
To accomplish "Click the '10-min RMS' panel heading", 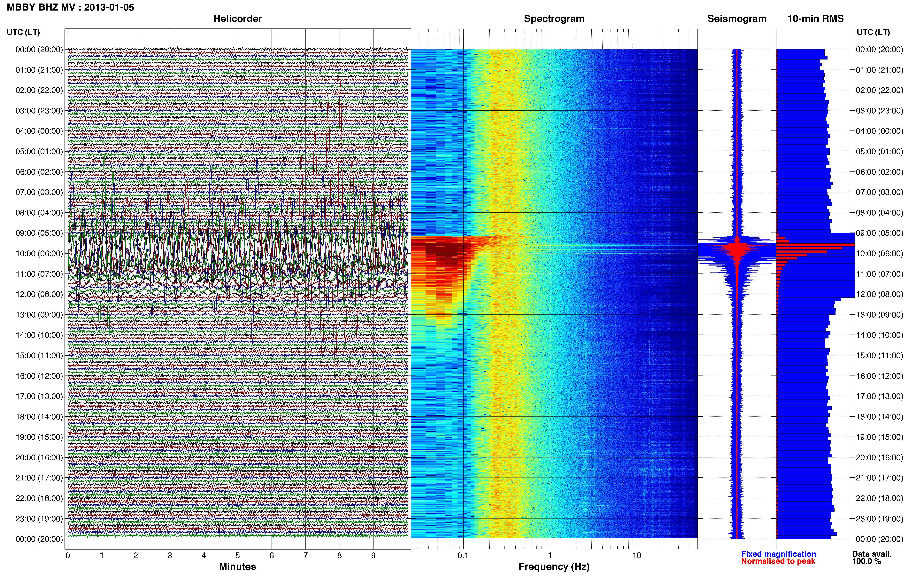I will point(816,19).
